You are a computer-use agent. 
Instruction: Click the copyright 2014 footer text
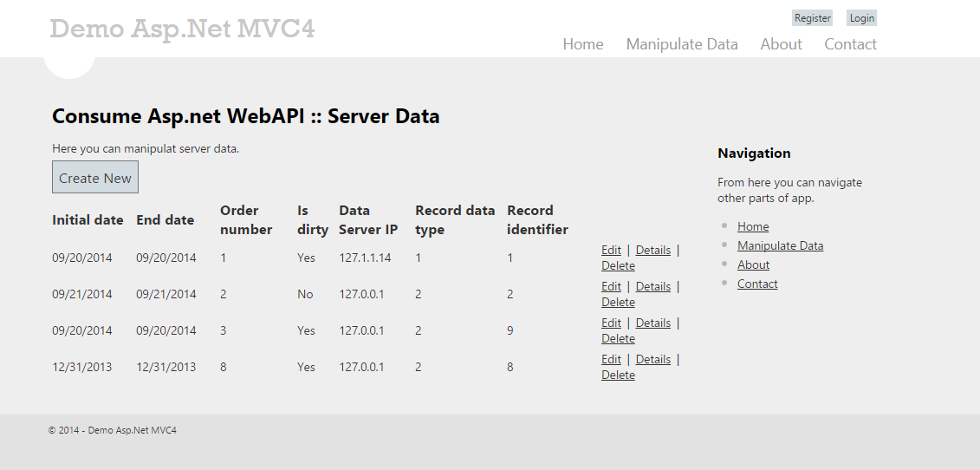[113, 430]
